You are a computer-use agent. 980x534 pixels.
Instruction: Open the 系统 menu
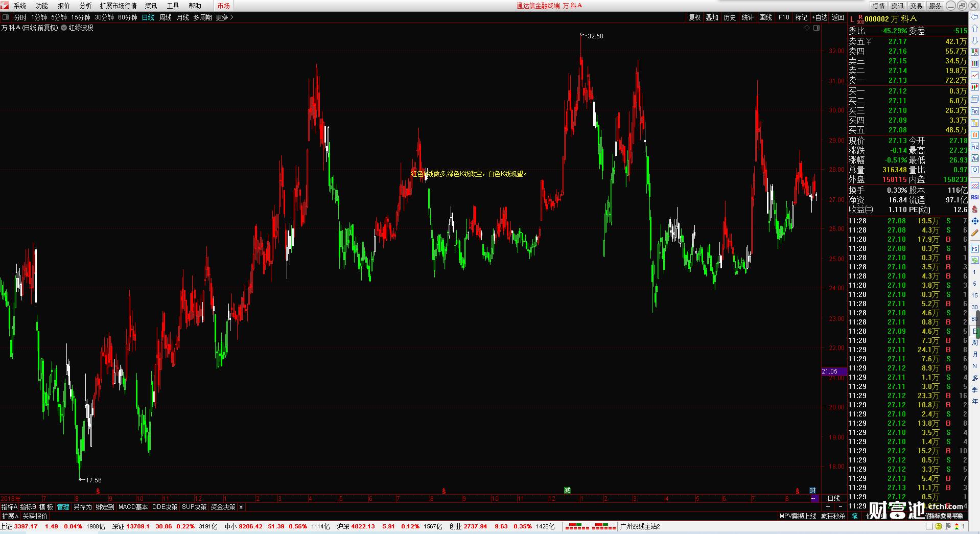click(x=20, y=6)
